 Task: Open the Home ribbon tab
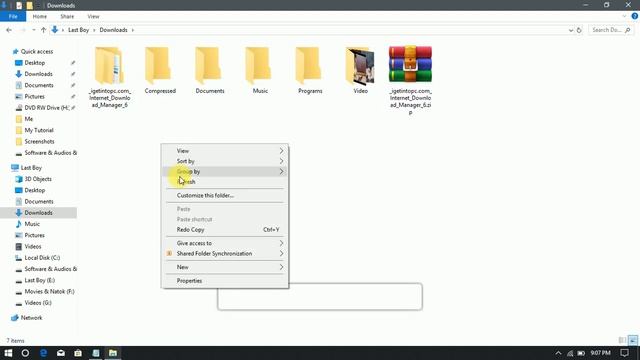tap(40, 16)
